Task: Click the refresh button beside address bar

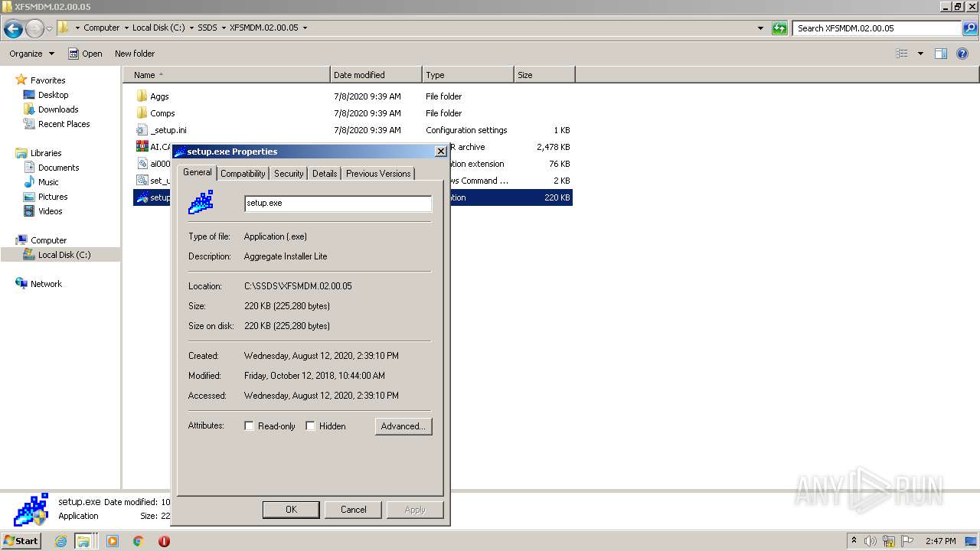Action: pyautogui.click(x=779, y=28)
